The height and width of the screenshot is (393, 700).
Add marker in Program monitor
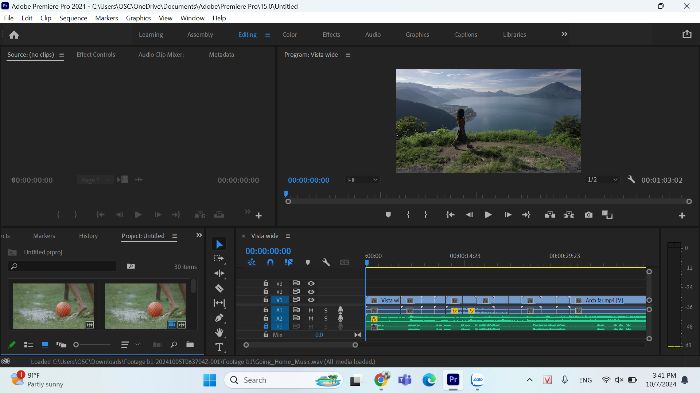[388, 215]
